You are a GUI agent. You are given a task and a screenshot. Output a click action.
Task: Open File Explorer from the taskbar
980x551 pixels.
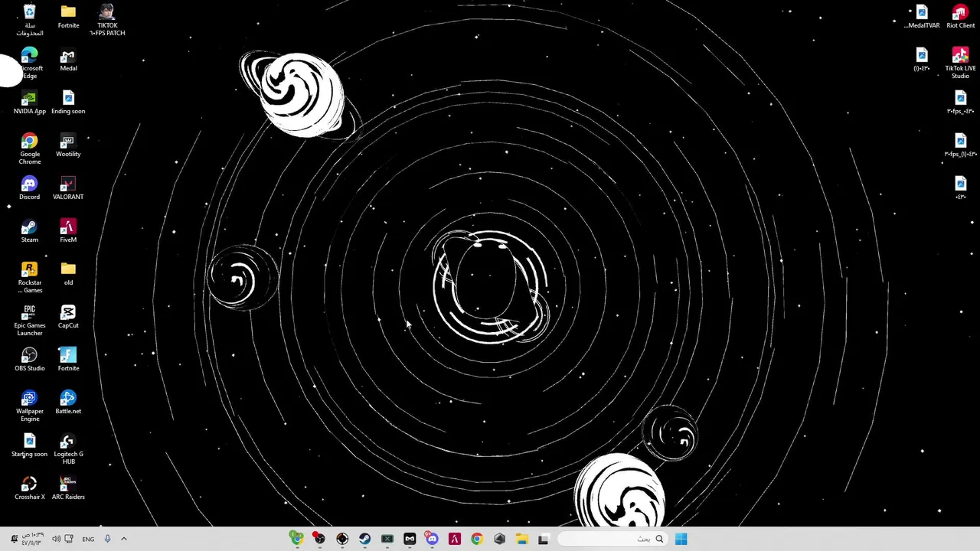click(521, 539)
